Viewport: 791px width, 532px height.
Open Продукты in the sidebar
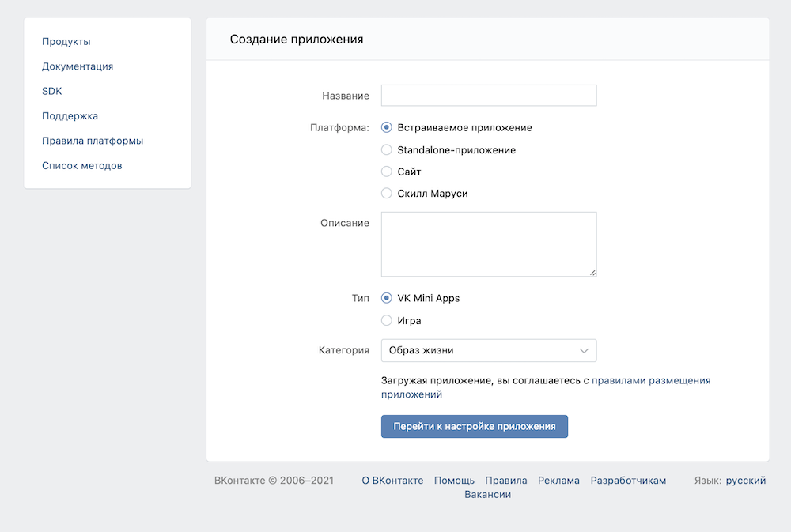(66, 42)
